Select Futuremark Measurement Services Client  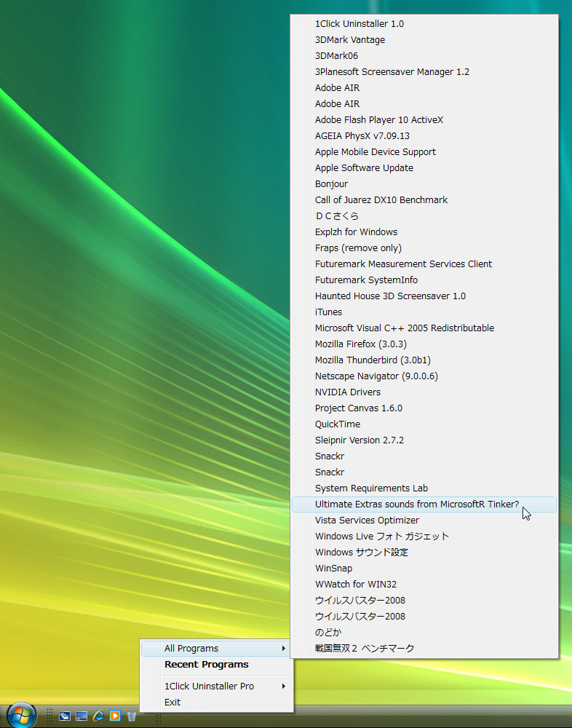click(x=424, y=264)
